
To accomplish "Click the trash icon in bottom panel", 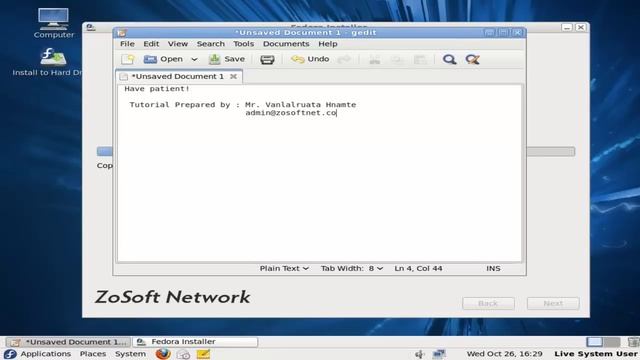I will coord(634,342).
